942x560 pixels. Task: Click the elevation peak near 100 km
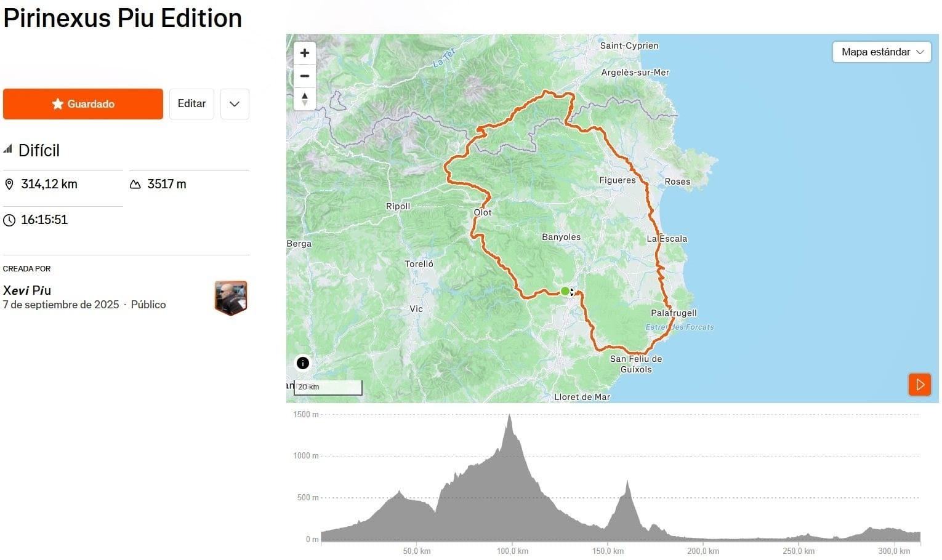(x=509, y=416)
